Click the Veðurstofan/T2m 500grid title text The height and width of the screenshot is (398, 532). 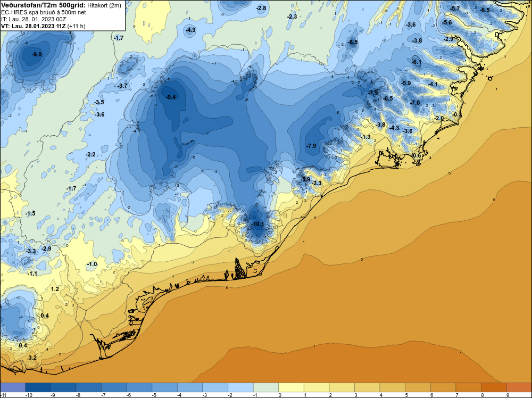coord(43,5)
